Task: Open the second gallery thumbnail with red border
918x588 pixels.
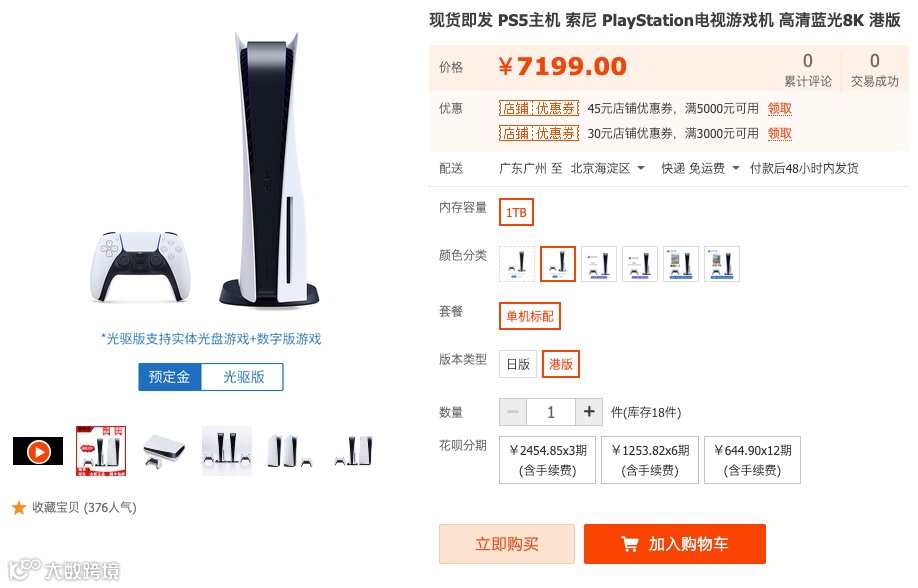Action: [101, 451]
